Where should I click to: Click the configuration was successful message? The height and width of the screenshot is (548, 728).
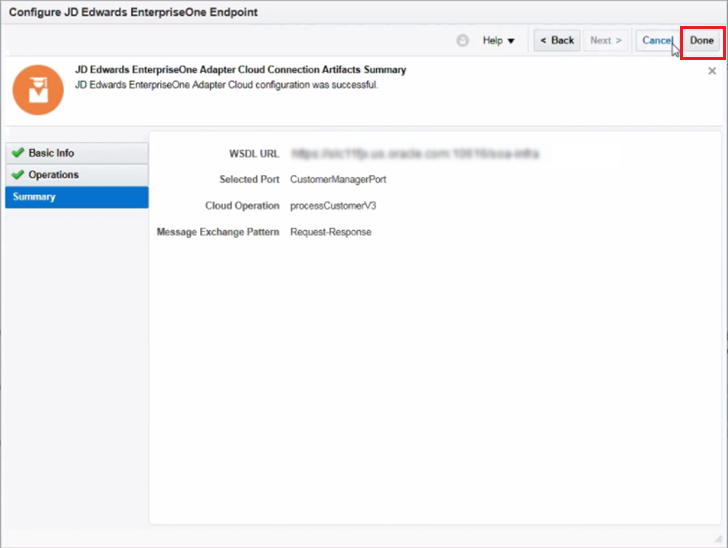(227, 85)
